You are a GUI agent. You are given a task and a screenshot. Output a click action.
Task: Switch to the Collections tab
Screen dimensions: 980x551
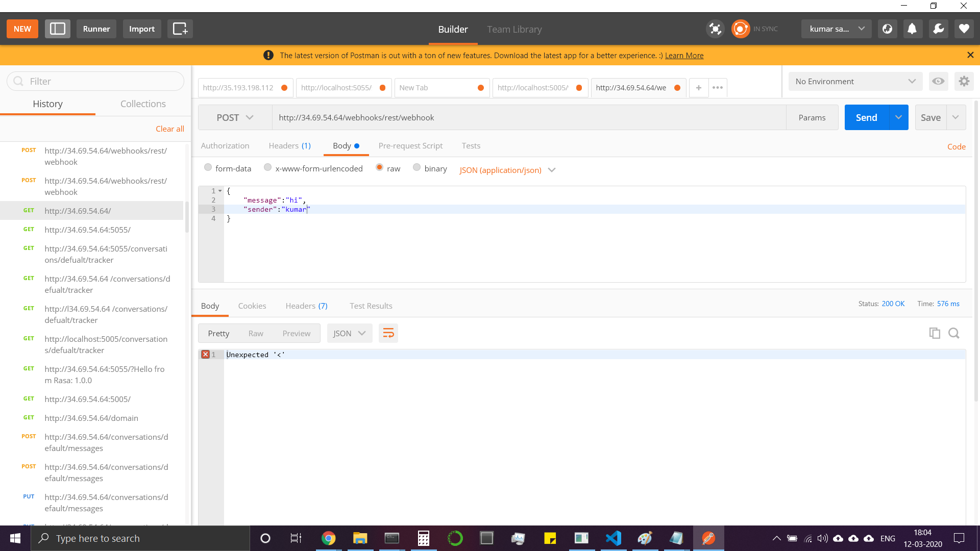[143, 104]
